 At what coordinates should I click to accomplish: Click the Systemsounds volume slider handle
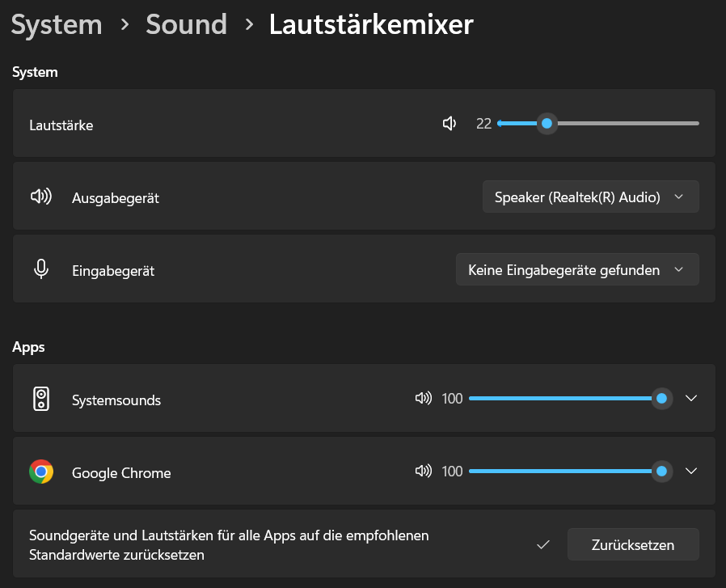pos(662,398)
